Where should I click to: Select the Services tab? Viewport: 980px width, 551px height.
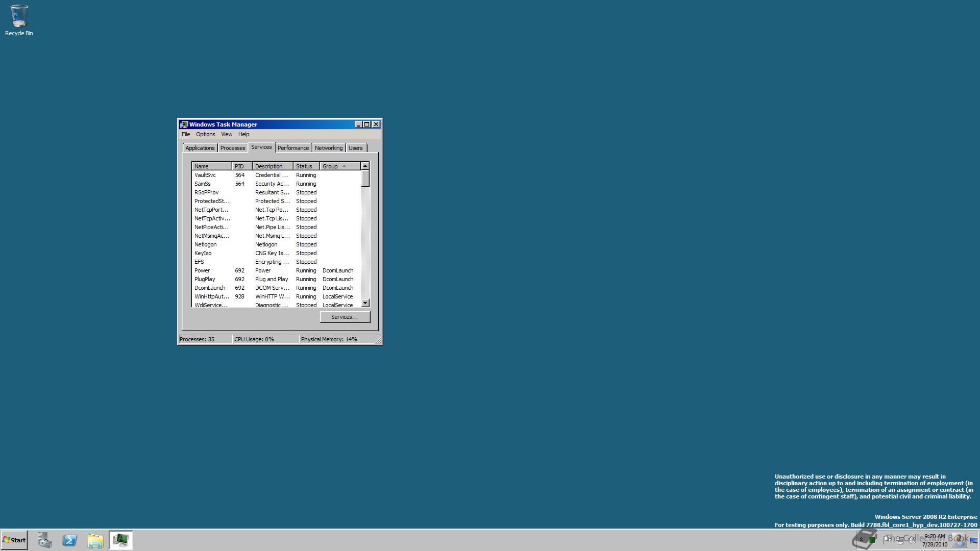[261, 147]
